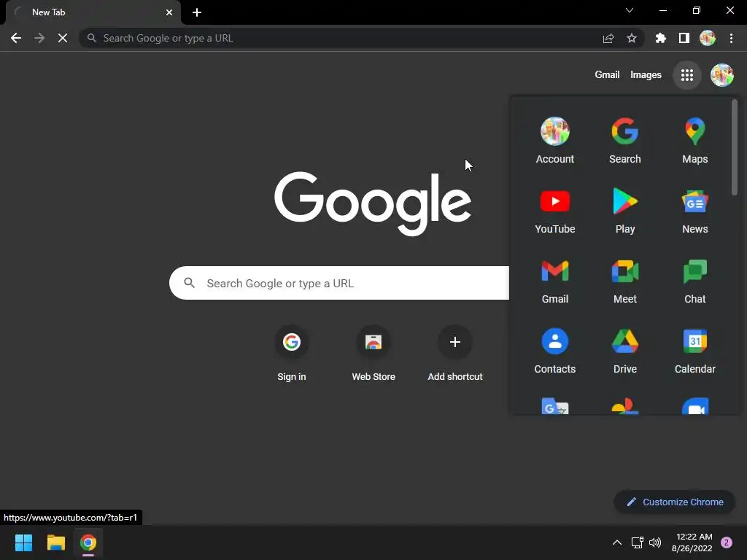Open the Images link at the top of the page

click(x=646, y=75)
